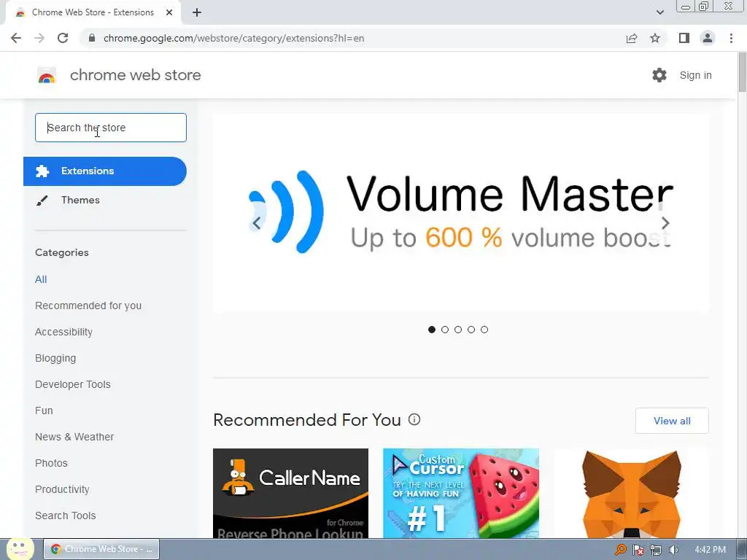Open the MetaMask fox extension card
This screenshot has width=747, height=560.
point(631,494)
